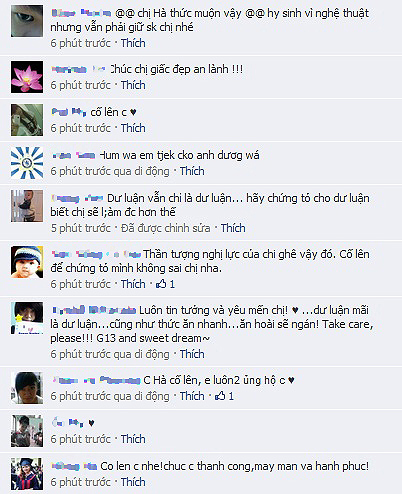The width and height of the screenshot is (402, 494).
Task: Click 'Đã được chỉnh sửa' edit history link
Action: tap(166, 228)
